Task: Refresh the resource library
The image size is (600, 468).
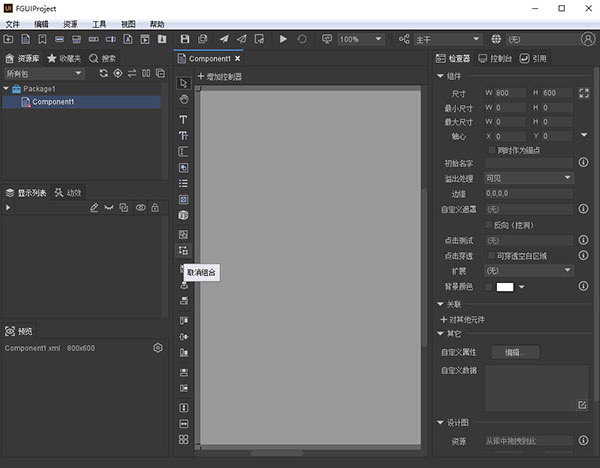Action: coord(103,73)
